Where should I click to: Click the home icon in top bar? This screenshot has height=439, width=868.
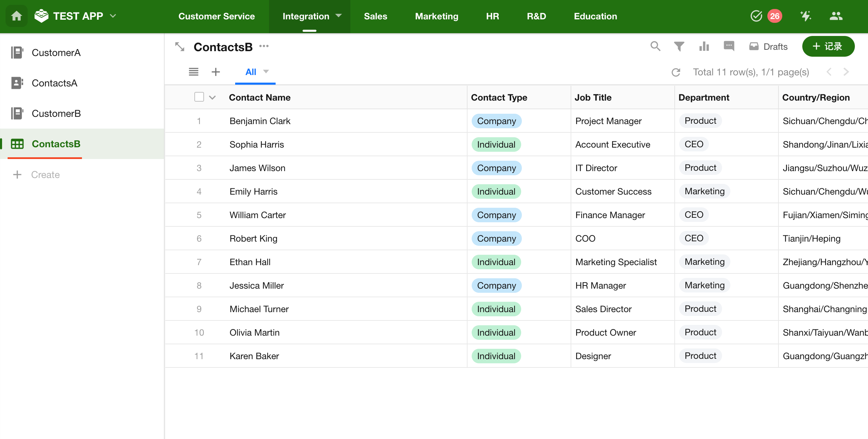[16, 16]
